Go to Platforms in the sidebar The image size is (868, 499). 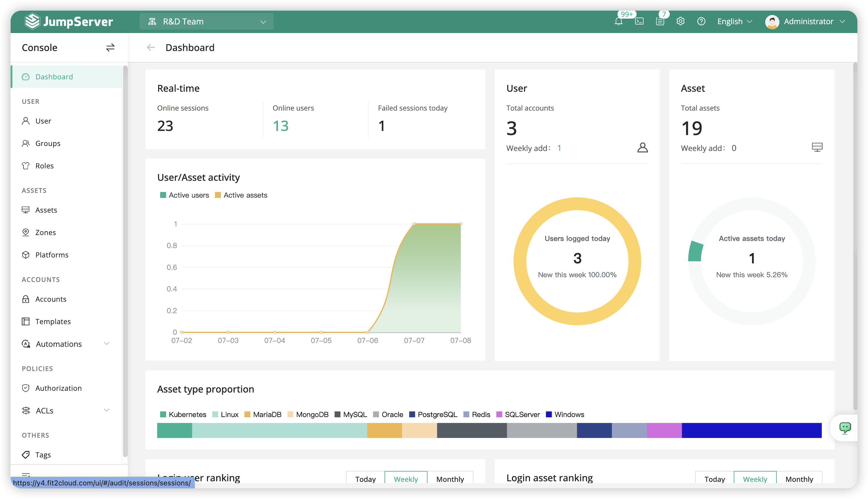(x=52, y=255)
